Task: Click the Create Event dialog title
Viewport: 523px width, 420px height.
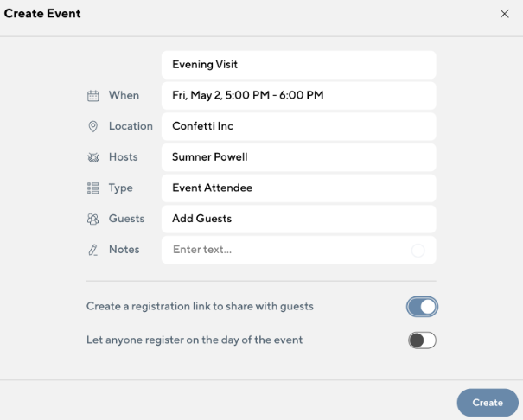Action: coord(42,14)
